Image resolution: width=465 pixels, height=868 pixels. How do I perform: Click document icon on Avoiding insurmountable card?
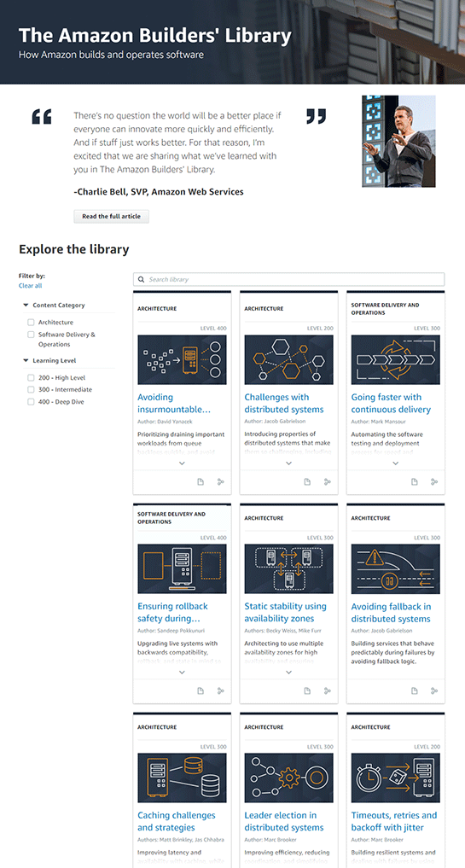[201, 482]
